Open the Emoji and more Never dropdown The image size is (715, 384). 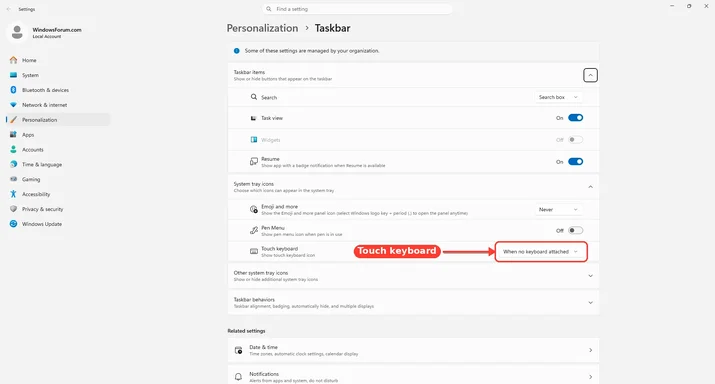558,209
